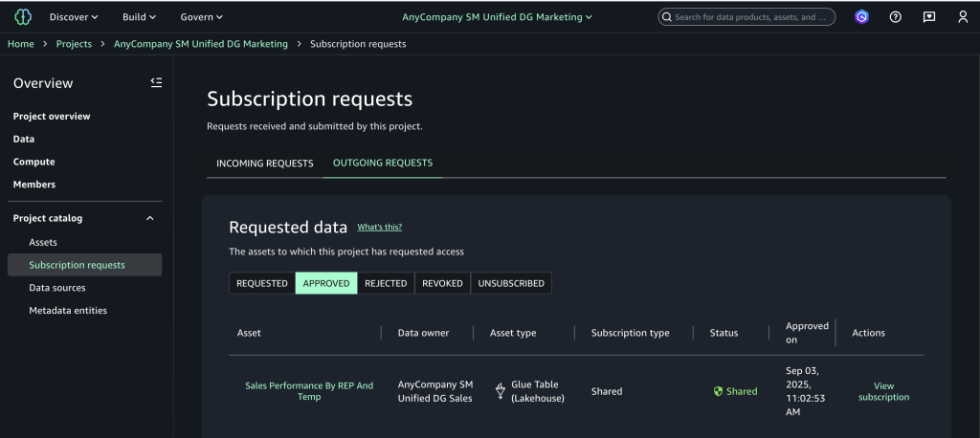980x438 pixels.
Task: Click the green Shared status shield icon
Action: click(x=718, y=391)
